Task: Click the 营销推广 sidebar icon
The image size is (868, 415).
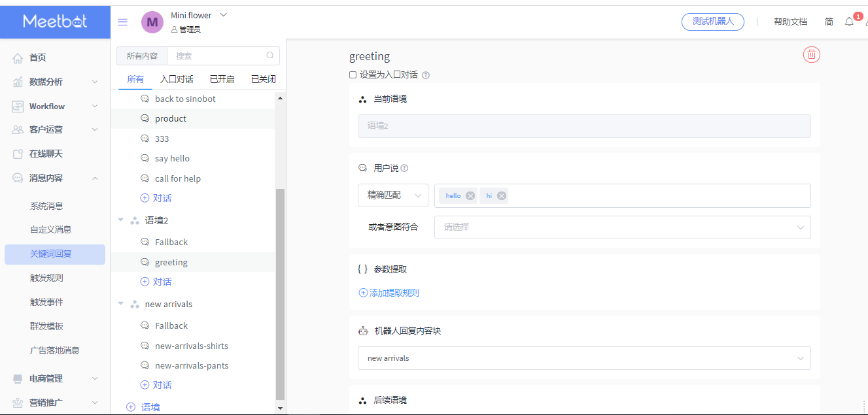Action: coord(18,403)
